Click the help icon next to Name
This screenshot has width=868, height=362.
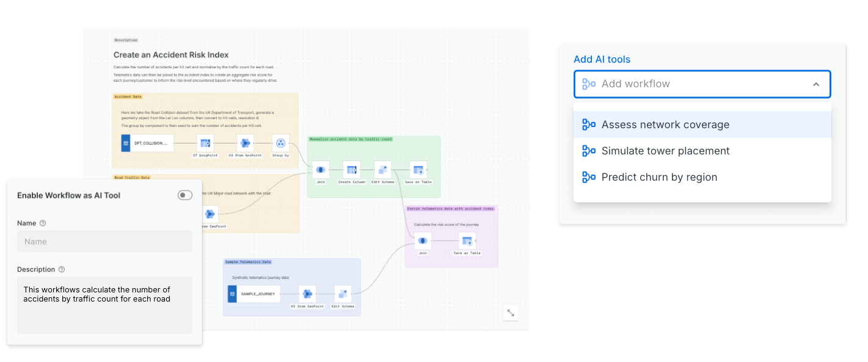tap(43, 223)
